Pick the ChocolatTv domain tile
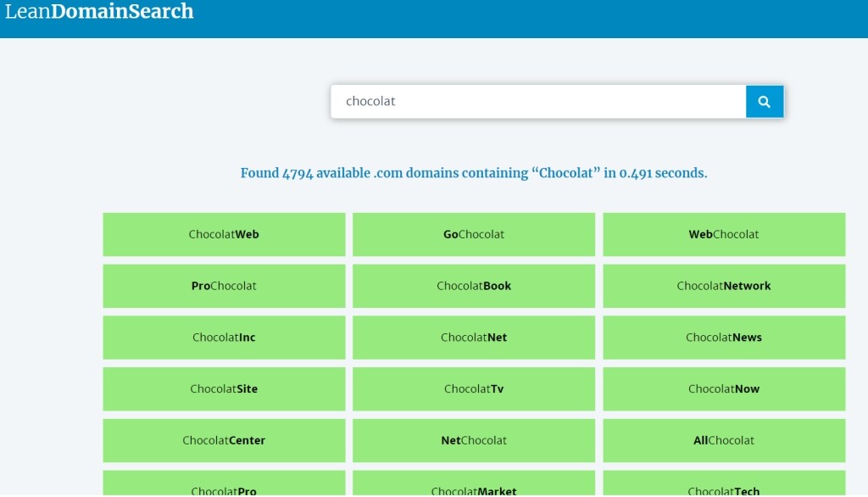Image resolution: width=868 pixels, height=497 pixels. point(474,389)
